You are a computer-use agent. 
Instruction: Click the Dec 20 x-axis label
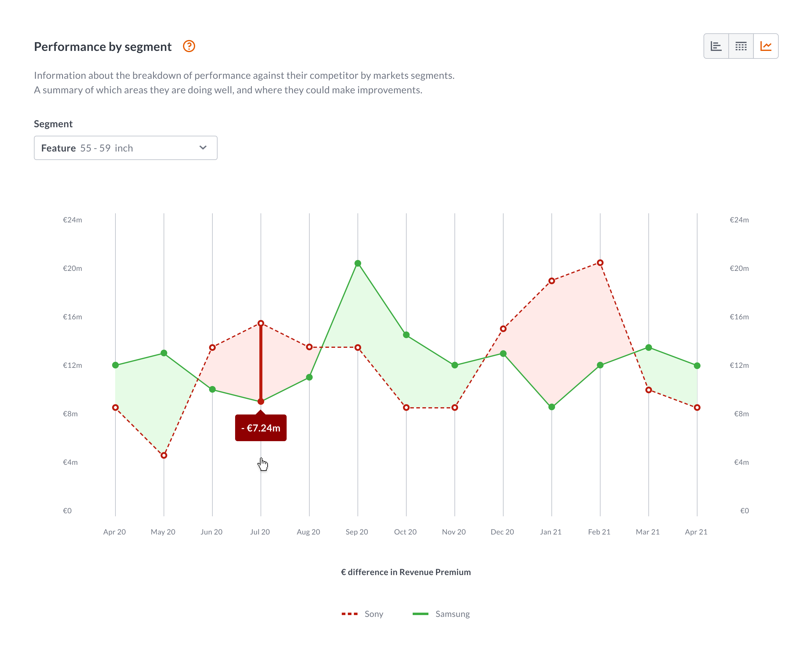point(502,532)
